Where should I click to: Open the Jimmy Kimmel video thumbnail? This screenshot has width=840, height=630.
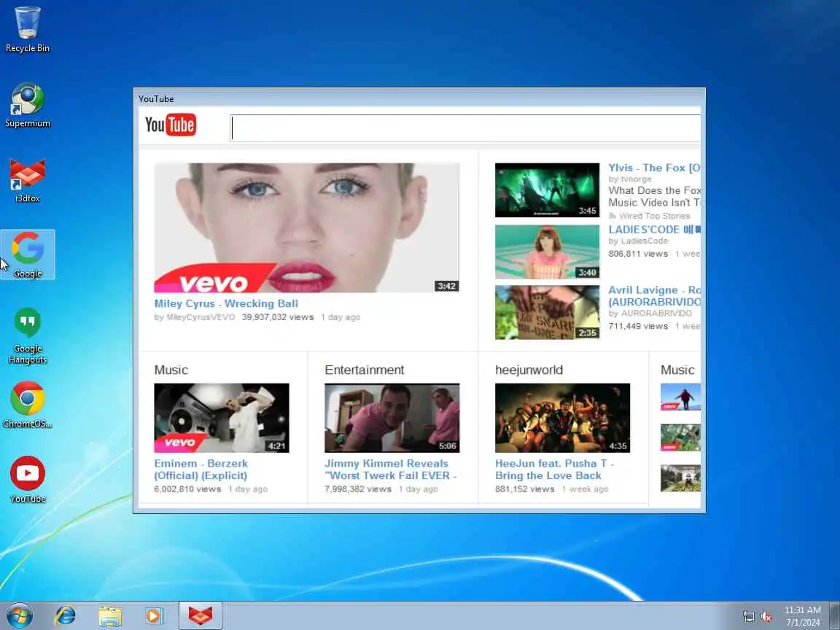click(x=392, y=418)
